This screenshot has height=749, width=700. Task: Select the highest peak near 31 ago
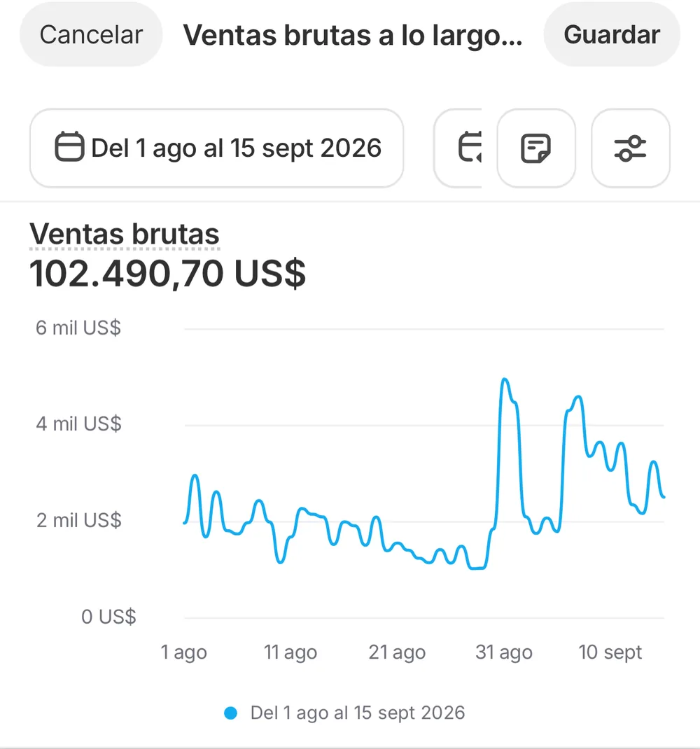point(505,380)
